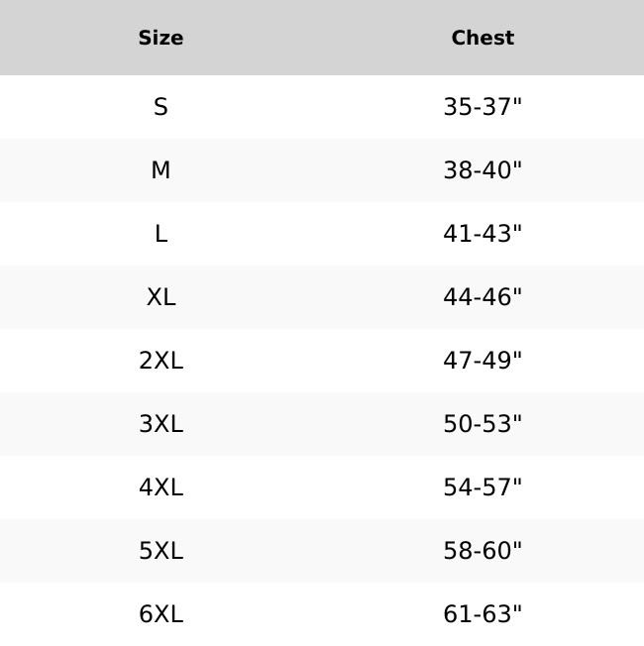
Task: Pick the 41-43" chest measurement
Action: coord(483,234)
